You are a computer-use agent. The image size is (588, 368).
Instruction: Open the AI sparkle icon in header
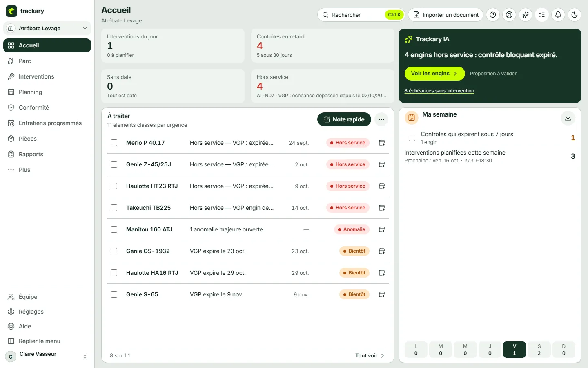coord(526,15)
